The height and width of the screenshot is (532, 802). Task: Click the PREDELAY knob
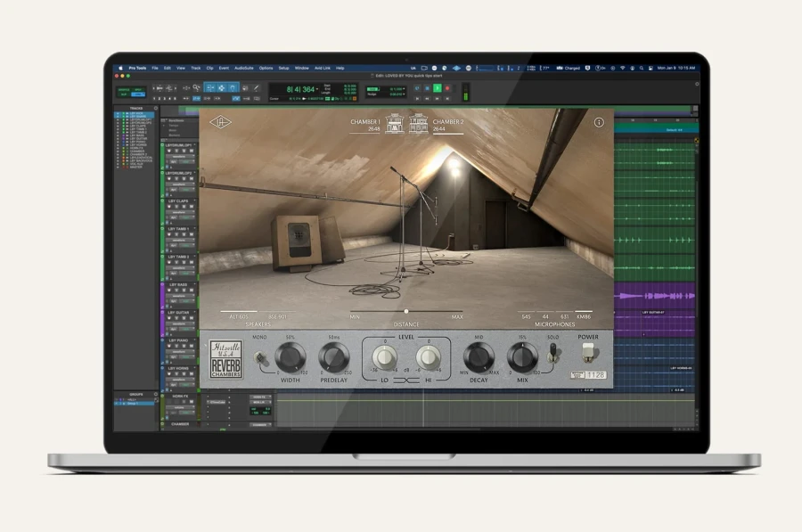click(334, 357)
